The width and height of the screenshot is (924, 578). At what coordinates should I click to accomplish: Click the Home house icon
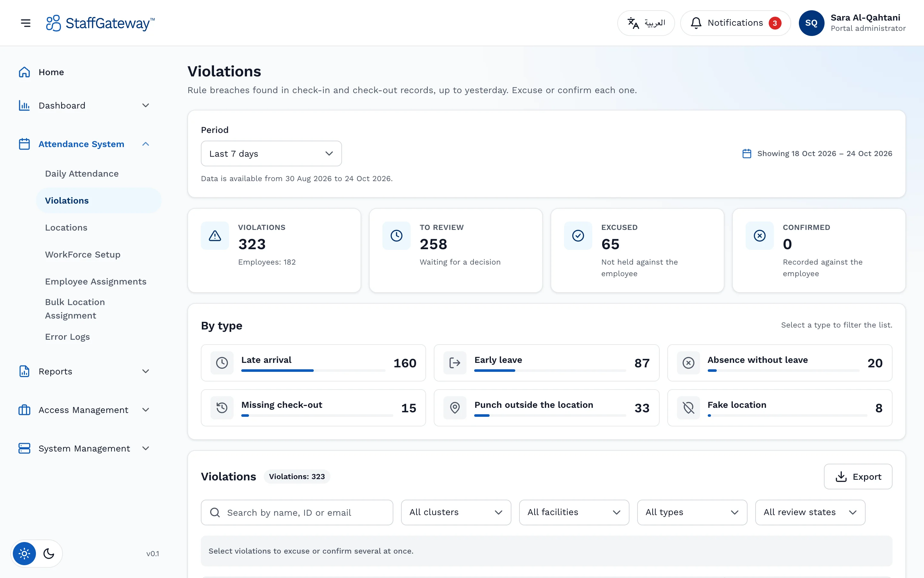[x=24, y=72]
